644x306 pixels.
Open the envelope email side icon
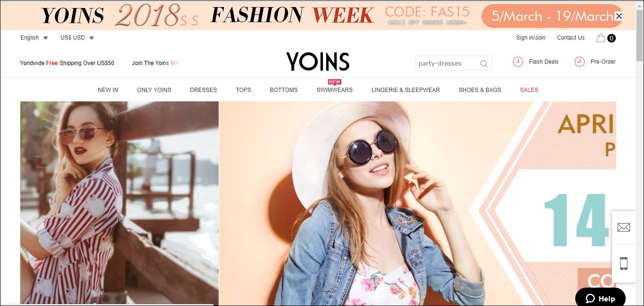tap(623, 227)
